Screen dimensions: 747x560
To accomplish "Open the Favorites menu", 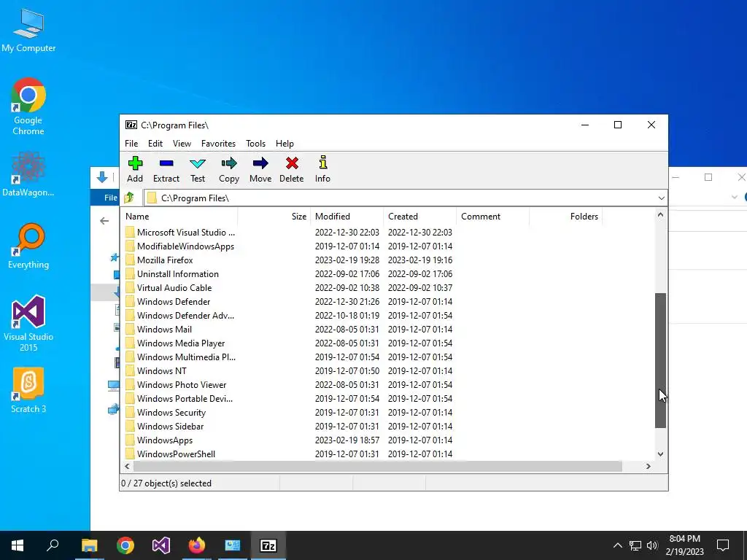I will point(218,144).
